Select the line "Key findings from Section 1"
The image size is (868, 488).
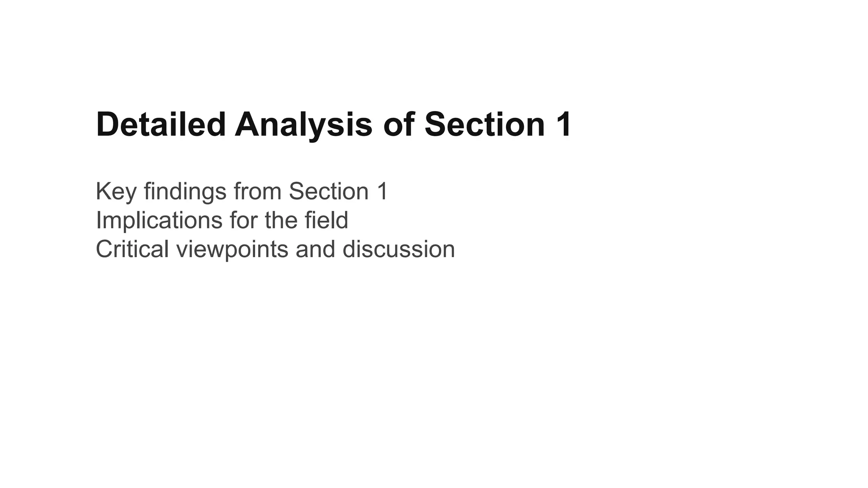tap(242, 191)
